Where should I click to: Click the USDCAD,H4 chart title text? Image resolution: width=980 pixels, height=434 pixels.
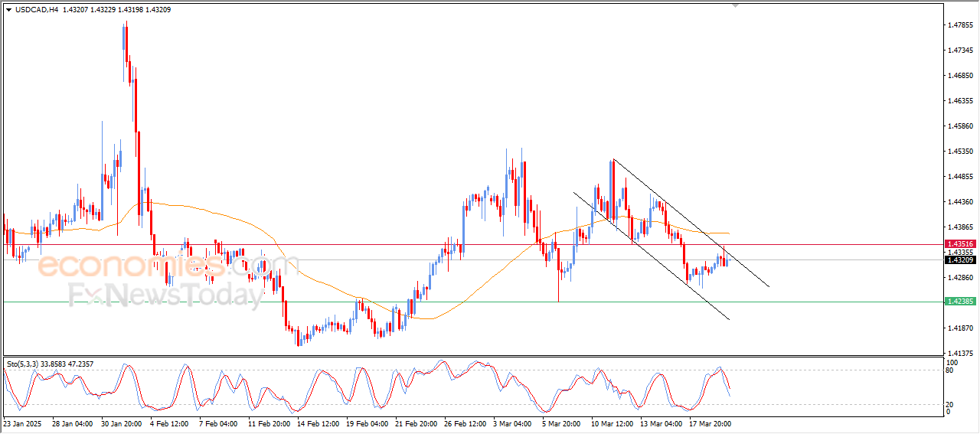coord(36,10)
